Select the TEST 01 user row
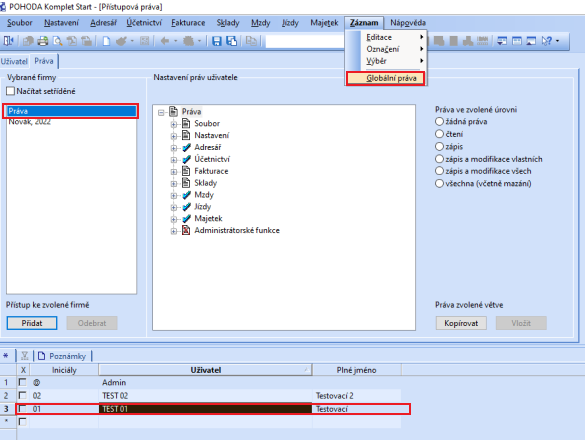 (213, 409)
